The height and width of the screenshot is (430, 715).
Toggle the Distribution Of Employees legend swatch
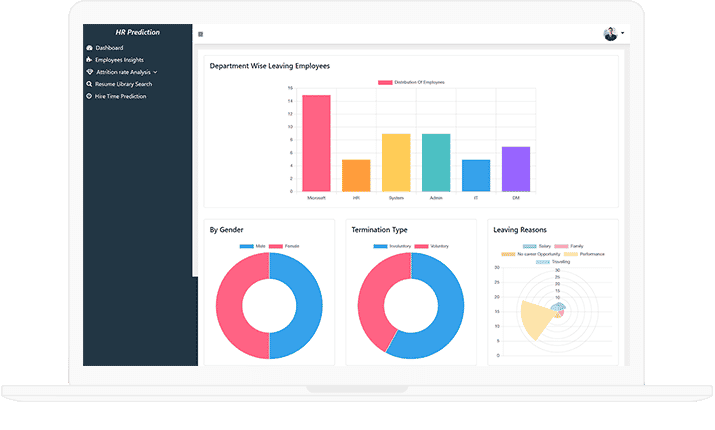coord(384,82)
